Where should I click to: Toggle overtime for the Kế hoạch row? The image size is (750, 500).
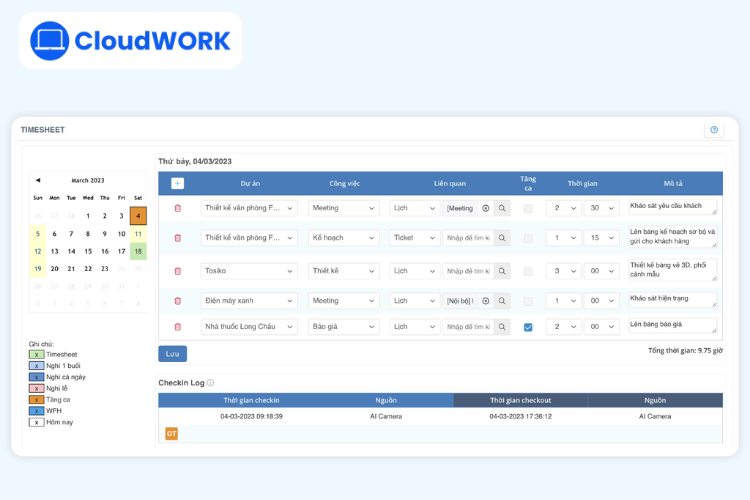[528, 238]
